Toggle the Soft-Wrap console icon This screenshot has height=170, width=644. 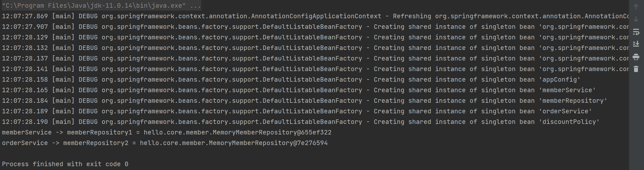click(636, 32)
